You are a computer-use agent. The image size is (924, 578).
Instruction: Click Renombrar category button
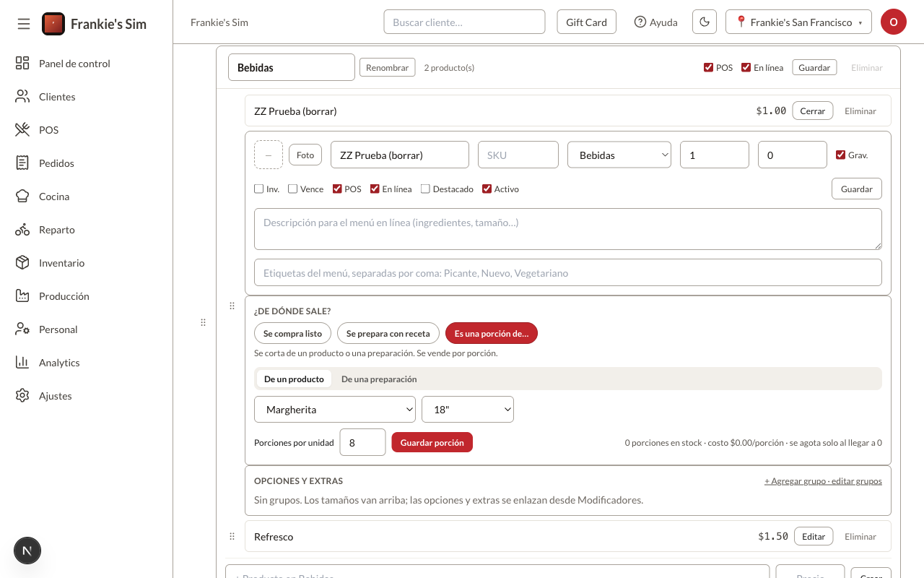tap(388, 68)
